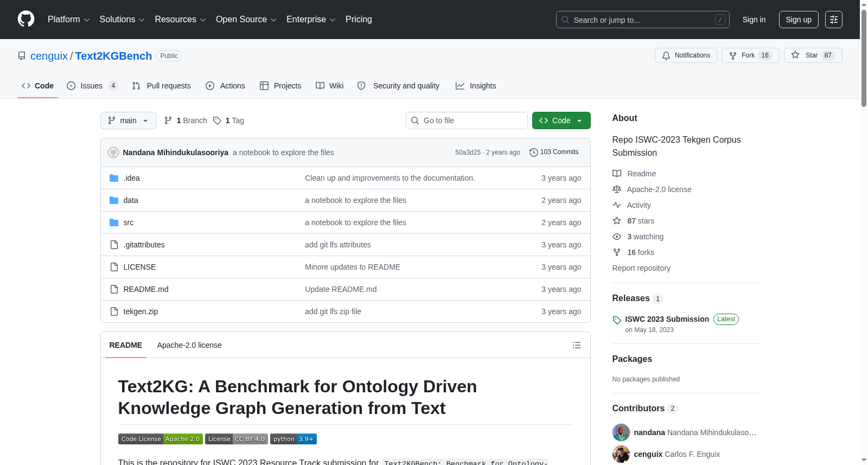868x465 pixels.
Task: Click the LICENSE file icon
Action: [x=114, y=267]
